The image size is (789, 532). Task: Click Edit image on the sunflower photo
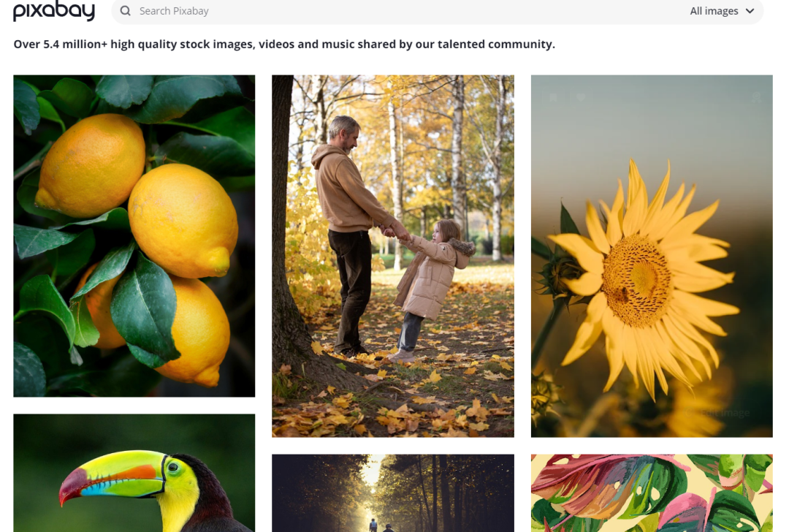(718, 413)
